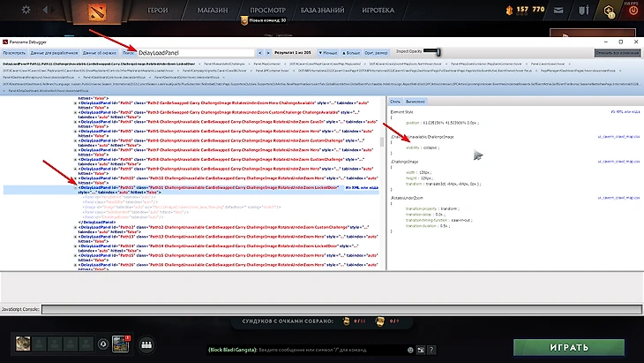The image size is (644, 363).
Task: Click the Просмотреть debugger button
Action: (x=15, y=53)
